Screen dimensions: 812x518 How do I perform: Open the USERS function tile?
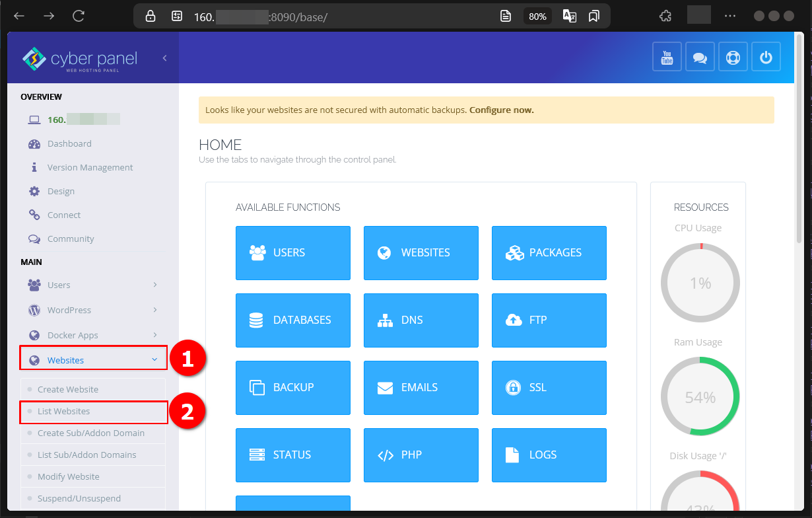[x=293, y=252]
